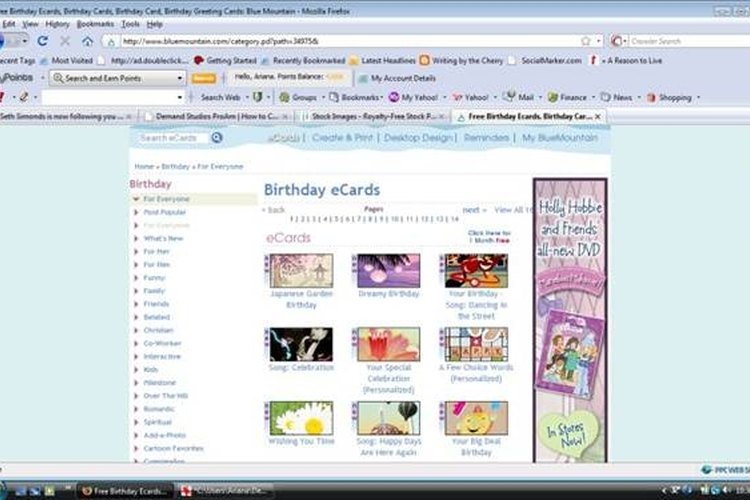750x500 pixels.
Task: Expand the Most Popular category arrow
Action: coord(136,212)
